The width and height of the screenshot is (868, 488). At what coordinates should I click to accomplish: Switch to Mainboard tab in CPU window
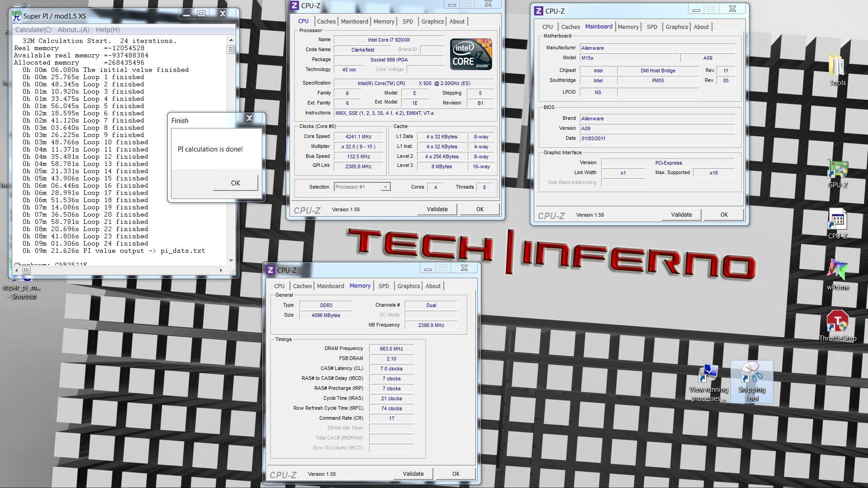[354, 21]
